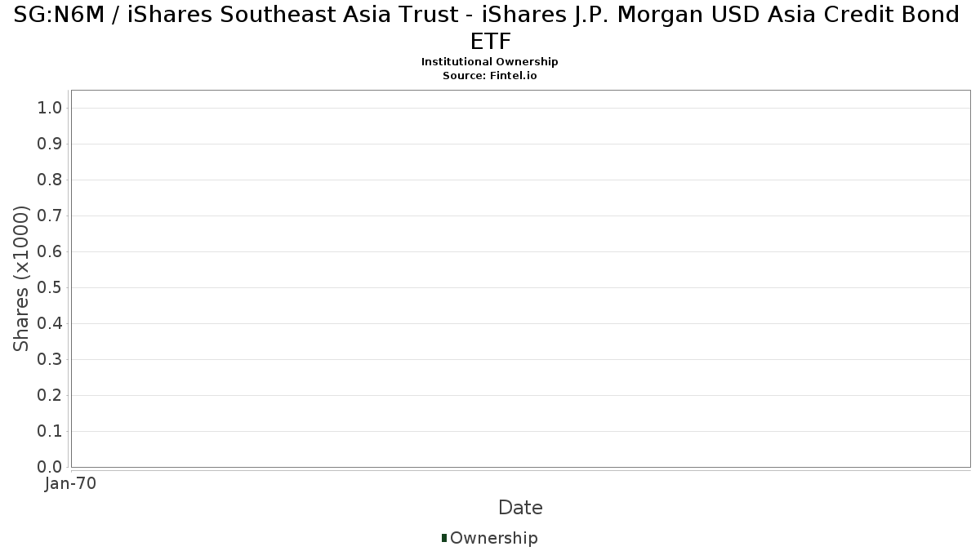
Task: Click the 0.5 y-axis tick label
Action: click(50, 288)
